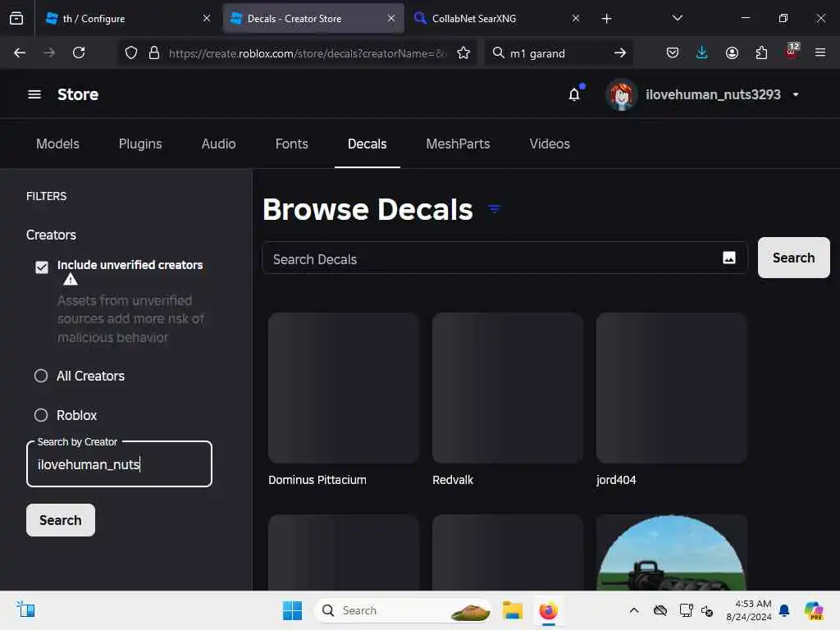Open the Pocket save icon

[x=673, y=52]
